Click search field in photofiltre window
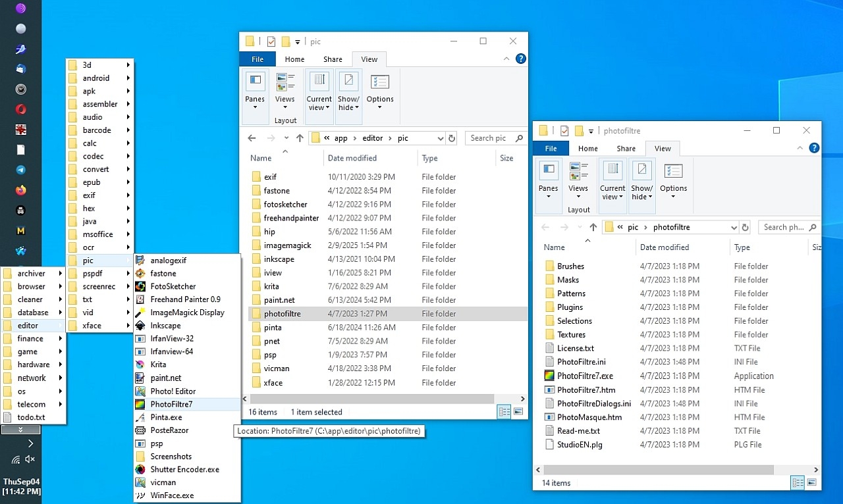 [788, 227]
